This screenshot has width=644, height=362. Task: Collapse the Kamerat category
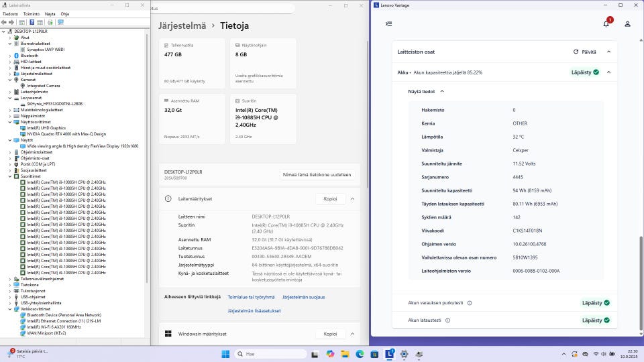pyautogui.click(x=10, y=80)
